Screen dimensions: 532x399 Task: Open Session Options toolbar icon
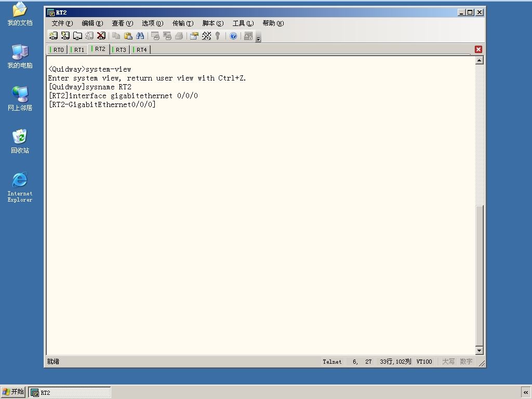pyautogui.click(x=194, y=36)
